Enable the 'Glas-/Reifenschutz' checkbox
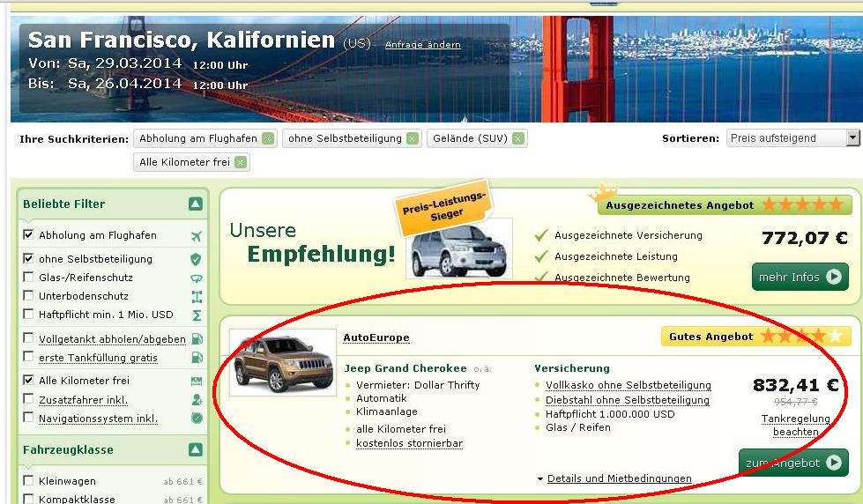Image resolution: width=863 pixels, height=504 pixels. (29, 278)
